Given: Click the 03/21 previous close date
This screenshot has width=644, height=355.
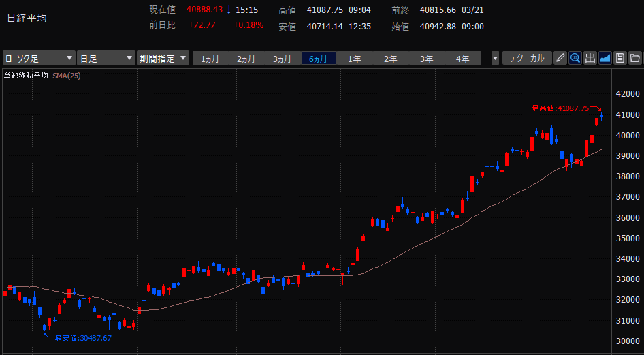Looking at the screenshot, I should tap(473, 10).
